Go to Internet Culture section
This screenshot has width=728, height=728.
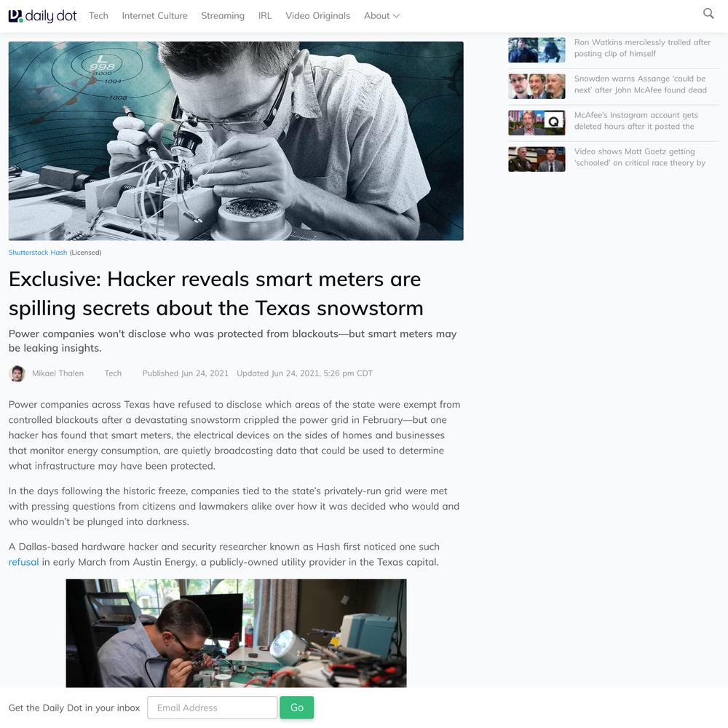[x=154, y=16]
